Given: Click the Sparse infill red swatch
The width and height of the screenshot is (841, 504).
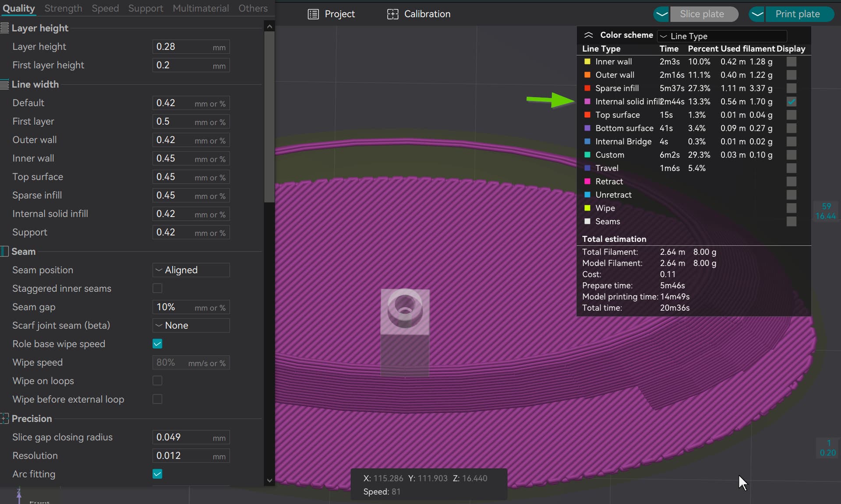Looking at the screenshot, I should point(587,88).
